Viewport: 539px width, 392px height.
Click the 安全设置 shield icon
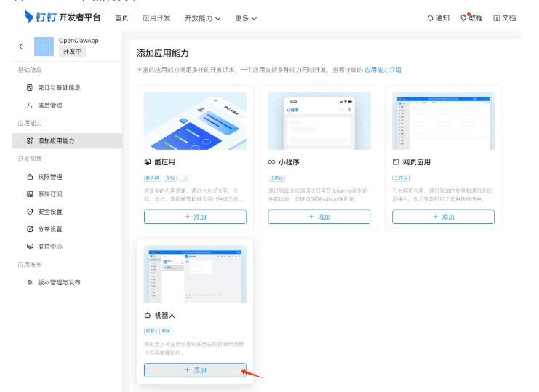30,212
